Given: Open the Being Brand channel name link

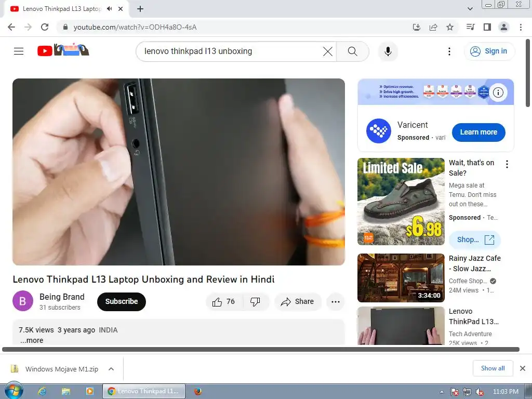Looking at the screenshot, I should click(x=62, y=297).
